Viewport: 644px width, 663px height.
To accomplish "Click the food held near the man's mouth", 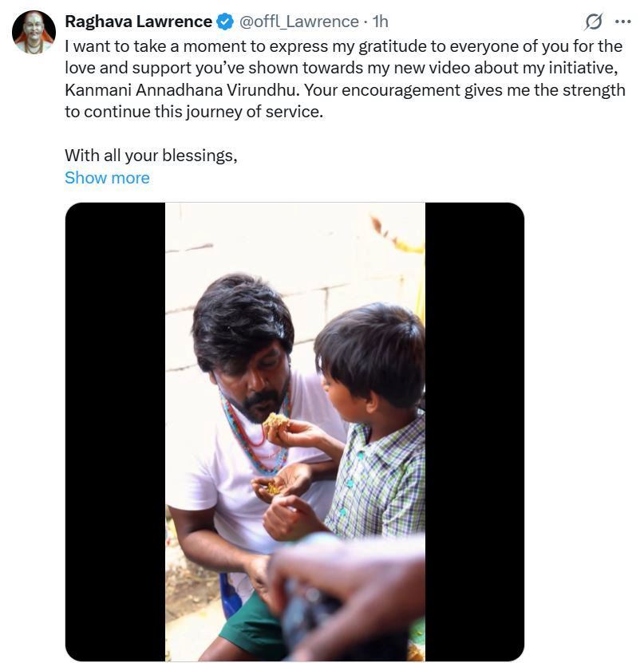I will [277, 420].
